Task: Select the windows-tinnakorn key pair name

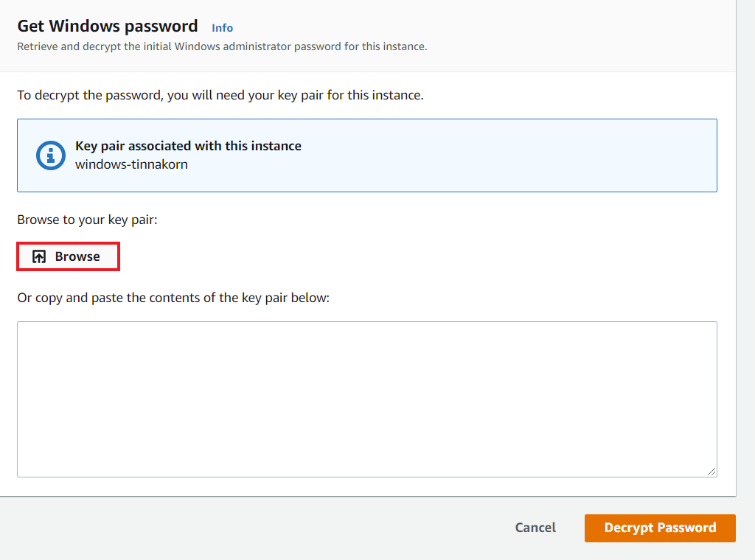Action: click(x=131, y=164)
